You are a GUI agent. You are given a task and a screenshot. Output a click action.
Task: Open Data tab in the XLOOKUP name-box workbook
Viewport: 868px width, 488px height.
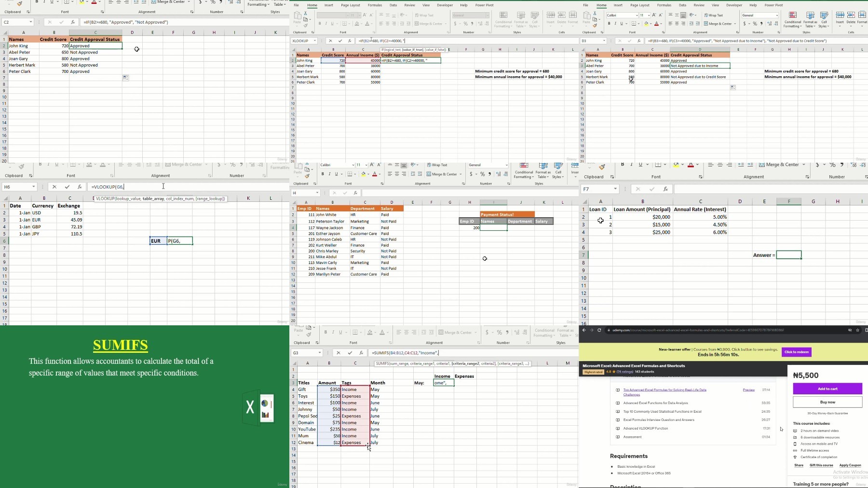click(393, 5)
